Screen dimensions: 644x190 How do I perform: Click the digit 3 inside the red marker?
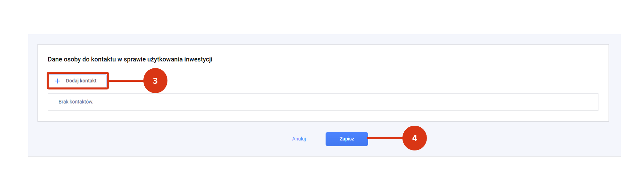coord(155,81)
